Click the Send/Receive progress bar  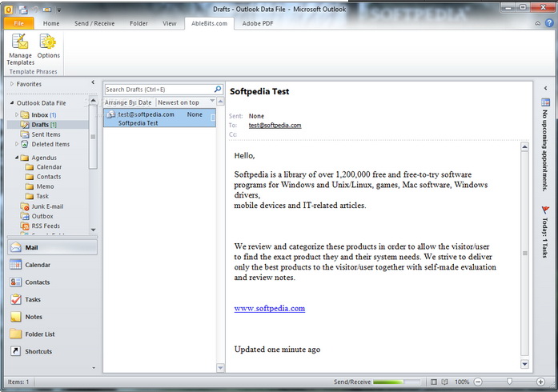(396, 382)
